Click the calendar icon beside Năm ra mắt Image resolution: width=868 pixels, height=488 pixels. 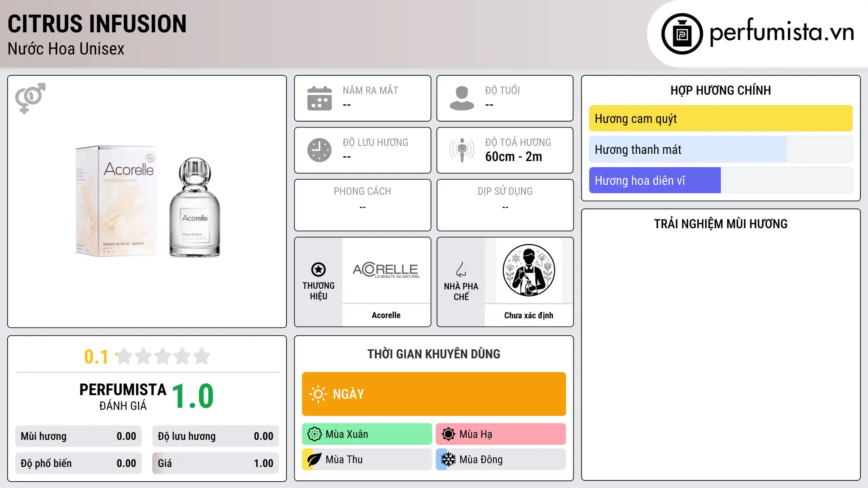coord(320,98)
